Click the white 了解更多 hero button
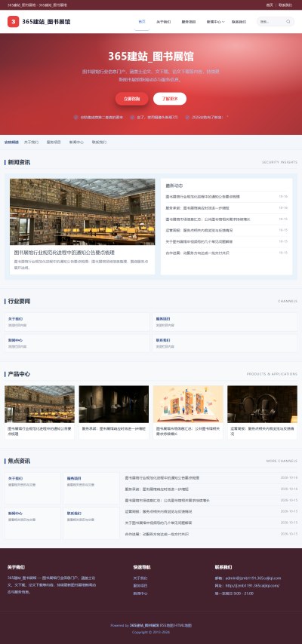The height and width of the screenshot is (644, 302). coord(170,99)
